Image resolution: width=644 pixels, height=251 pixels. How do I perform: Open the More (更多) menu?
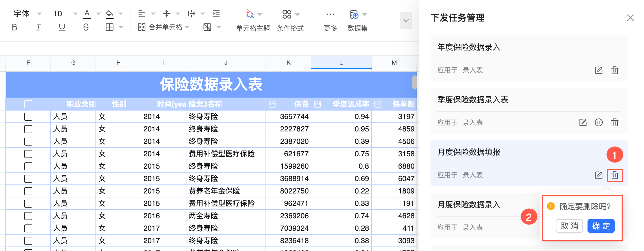(330, 21)
